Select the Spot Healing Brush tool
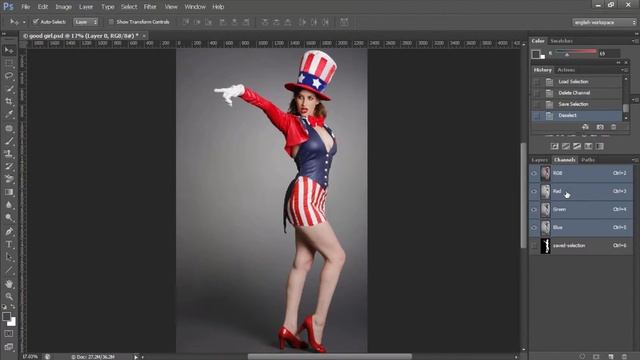 [x=9, y=128]
